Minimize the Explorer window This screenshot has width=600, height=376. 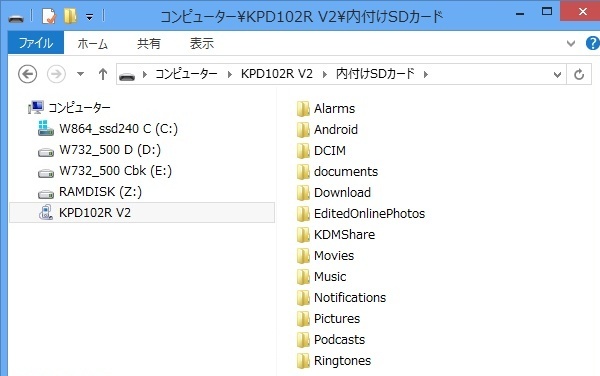520,13
